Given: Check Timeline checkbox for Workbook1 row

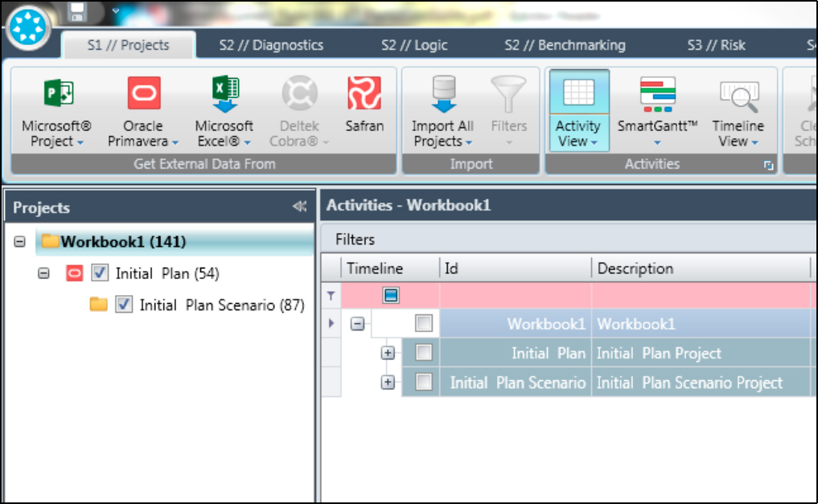Looking at the screenshot, I should 424,323.
